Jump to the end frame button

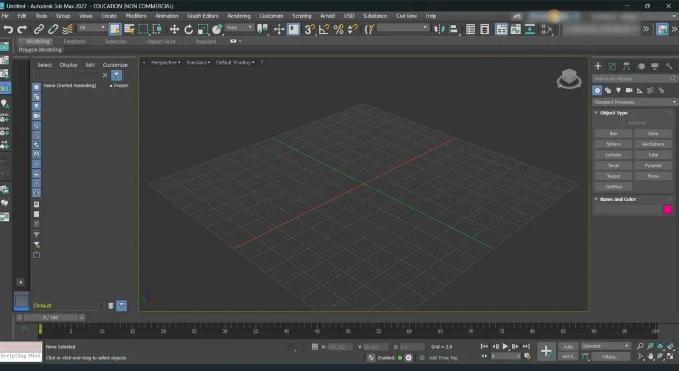[x=526, y=346]
